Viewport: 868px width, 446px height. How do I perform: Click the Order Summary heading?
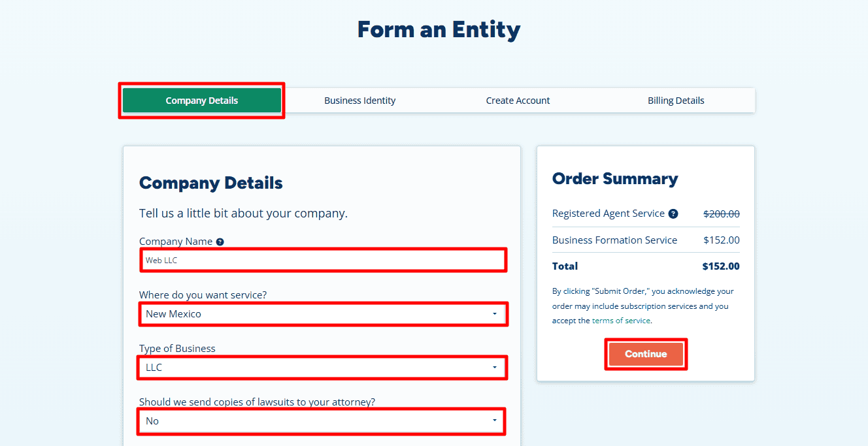click(615, 179)
